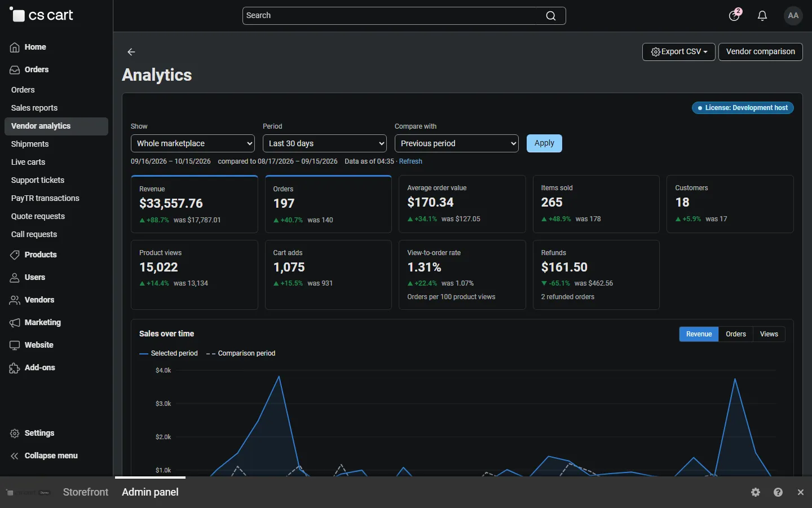This screenshot has width=812, height=508.
Task: Close the bottom panel bar
Action: (801, 492)
